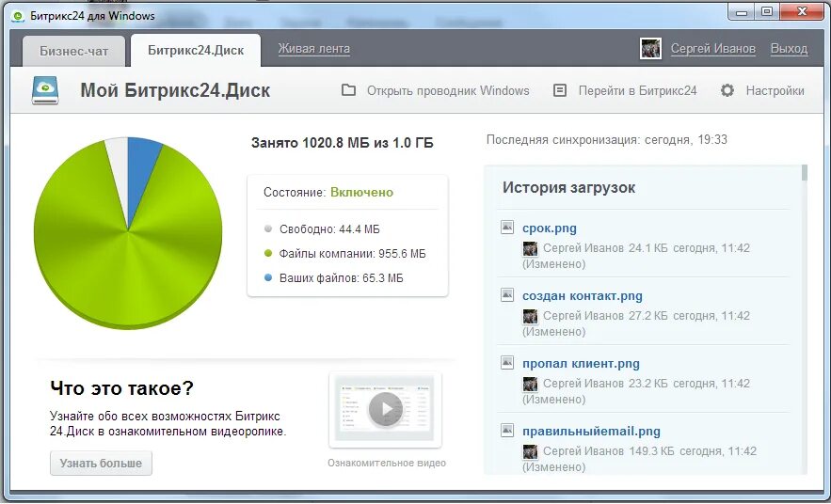Screen dimensions: 831x504
Task: Click Открыть проводник Windows
Action: (x=448, y=90)
